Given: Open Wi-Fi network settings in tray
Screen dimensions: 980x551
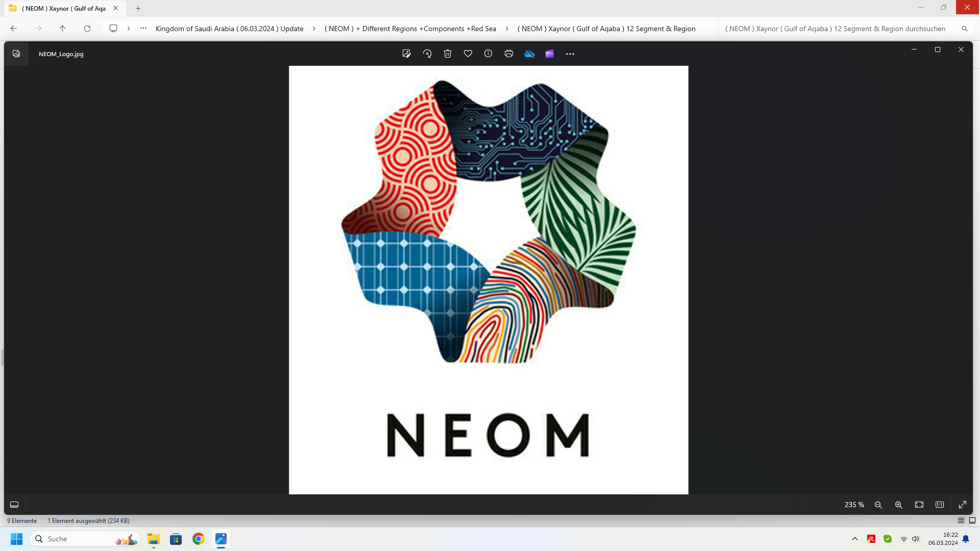Looking at the screenshot, I should pyautogui.click(x=904, y=539).
